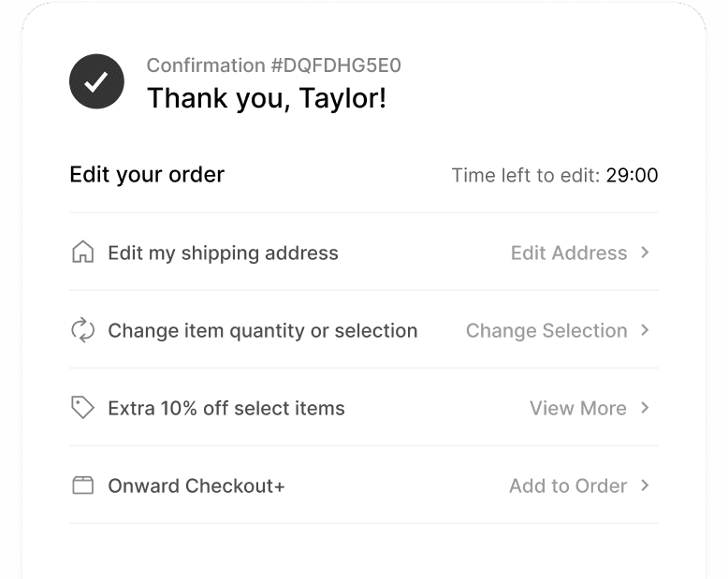Click the Change Selection link
Viewport: 728px width, 579px height.
click(546, 330)
